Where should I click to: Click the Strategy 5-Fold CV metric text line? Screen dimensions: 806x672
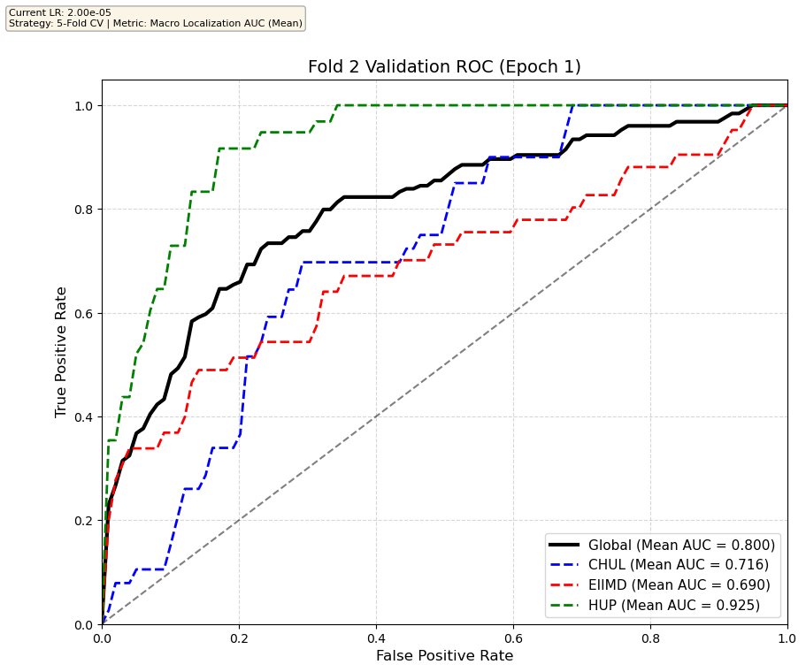pos(155,23)
